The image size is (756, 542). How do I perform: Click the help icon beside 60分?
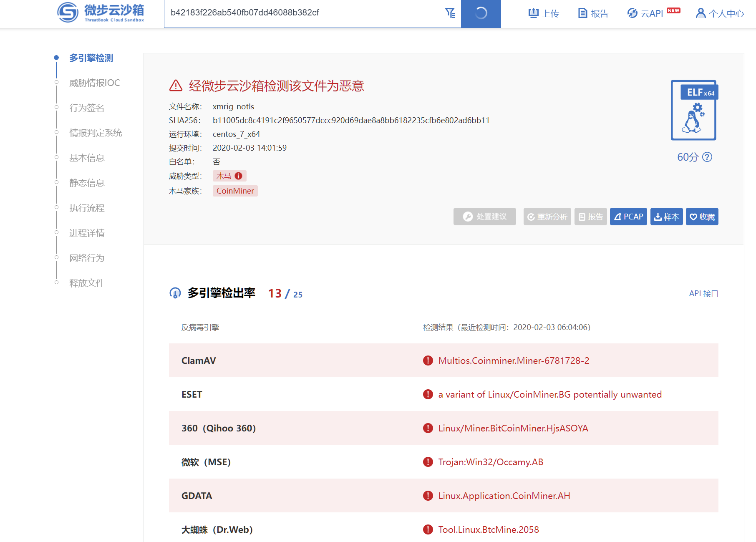click(x=707, y=157)
